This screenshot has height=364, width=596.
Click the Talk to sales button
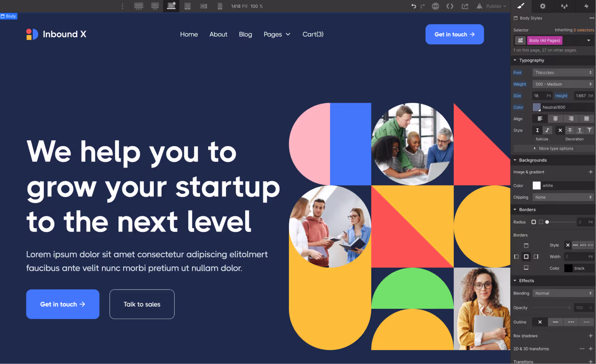[x=142, y=304]
